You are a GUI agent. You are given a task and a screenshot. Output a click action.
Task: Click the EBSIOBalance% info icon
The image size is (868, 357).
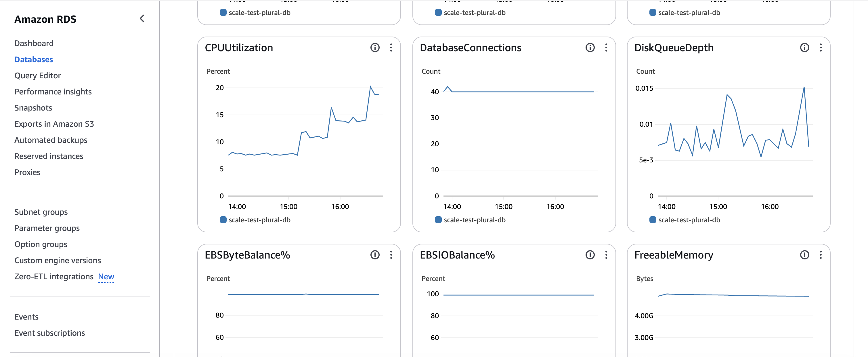click(x=590, y=255)
